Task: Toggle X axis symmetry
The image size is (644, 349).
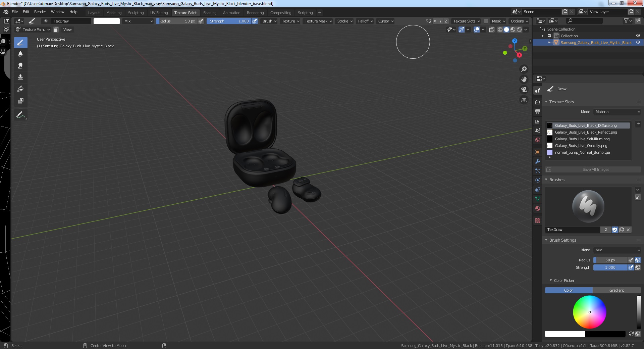Action: tap(435, 21)
